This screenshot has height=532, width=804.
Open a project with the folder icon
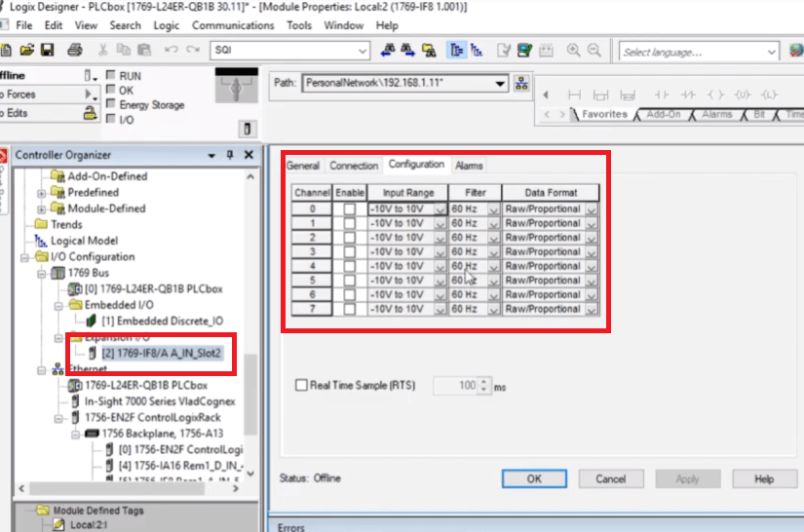[26, 50]
